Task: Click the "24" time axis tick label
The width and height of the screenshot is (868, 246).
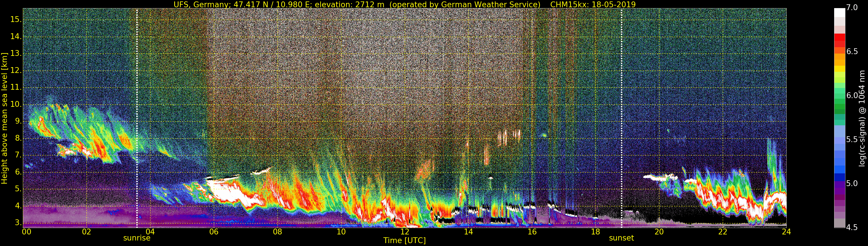Action: 786,232
